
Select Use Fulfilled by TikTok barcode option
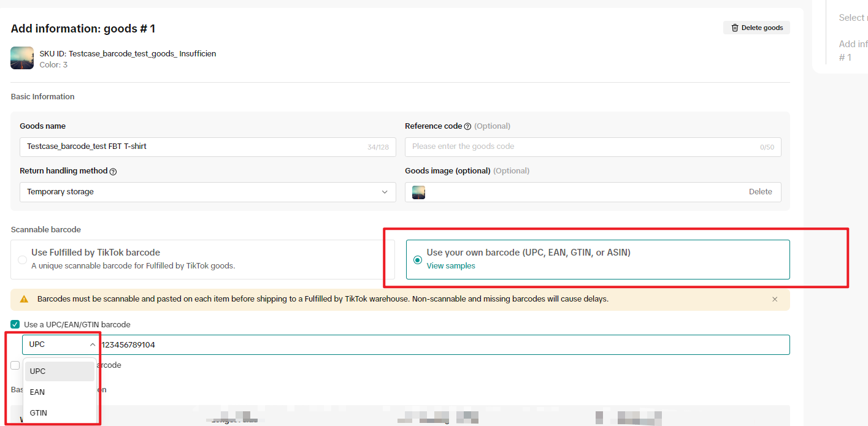[23, 260]
